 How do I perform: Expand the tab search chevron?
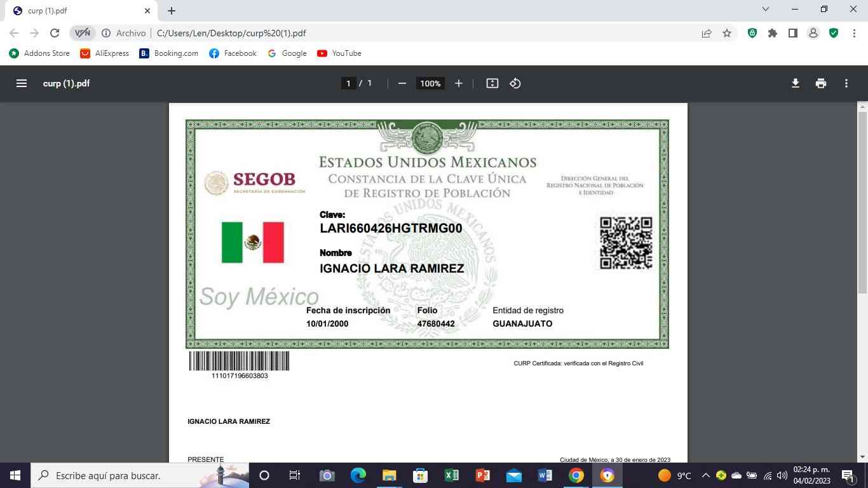click(x=766, y=10)
